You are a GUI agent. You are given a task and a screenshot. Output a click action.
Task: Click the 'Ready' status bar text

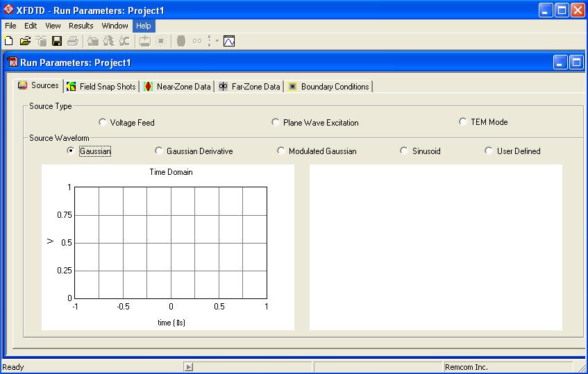(13, 367)
